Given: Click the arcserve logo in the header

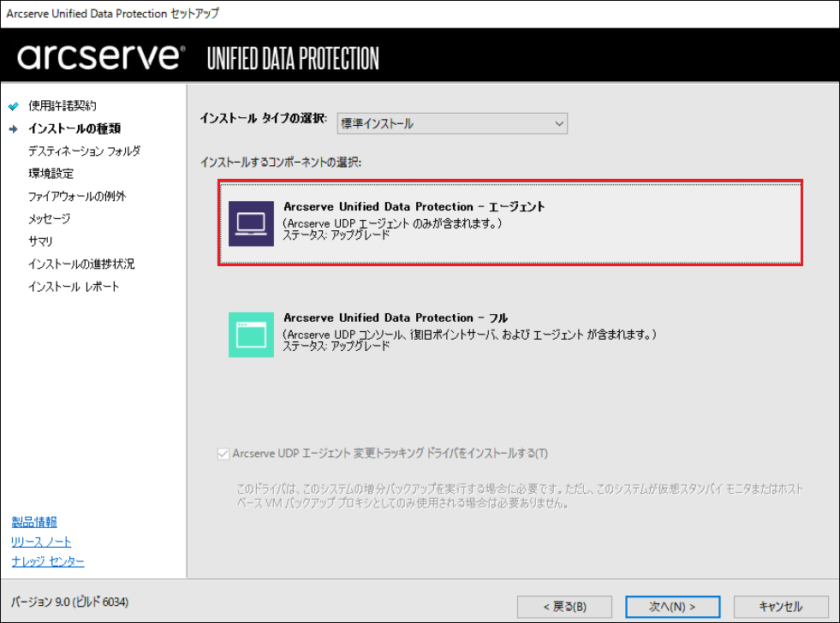Looking at the screenshot, I should tap(101, 56).
